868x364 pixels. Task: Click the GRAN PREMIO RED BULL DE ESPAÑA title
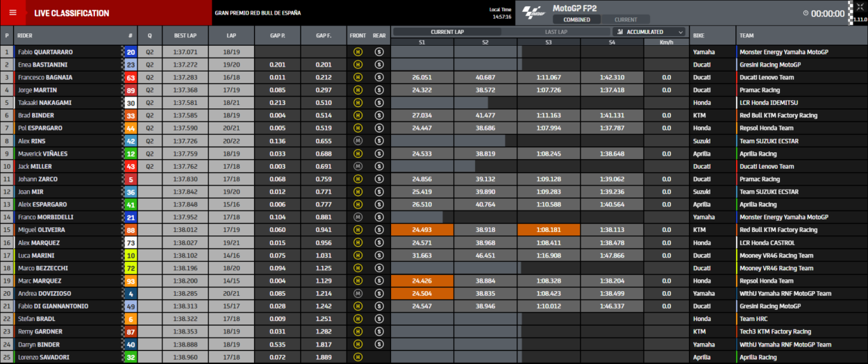tap(258, 13)
